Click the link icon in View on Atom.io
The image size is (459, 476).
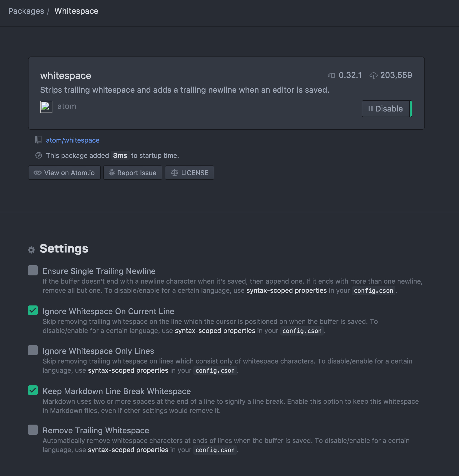[38, 173]
